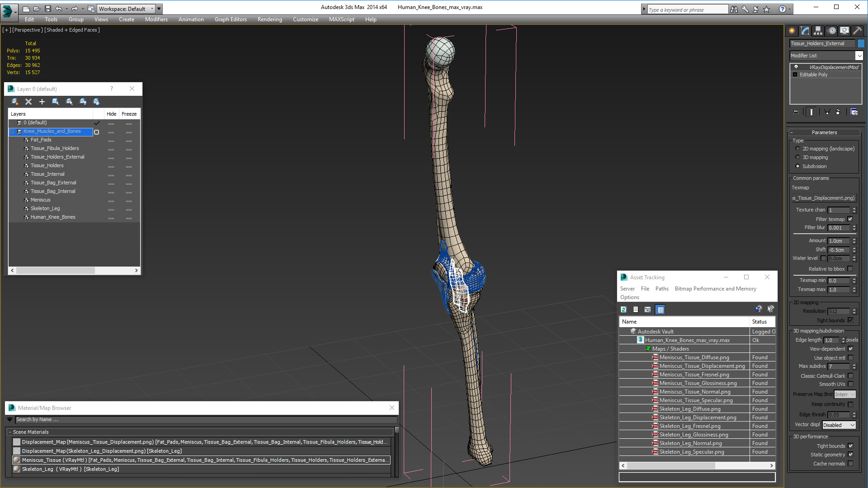Image resolution: width=868 pixels, height=488 pixels.
Task: Open Configure Modifier Sets icon
Action: tap(854, 112)
